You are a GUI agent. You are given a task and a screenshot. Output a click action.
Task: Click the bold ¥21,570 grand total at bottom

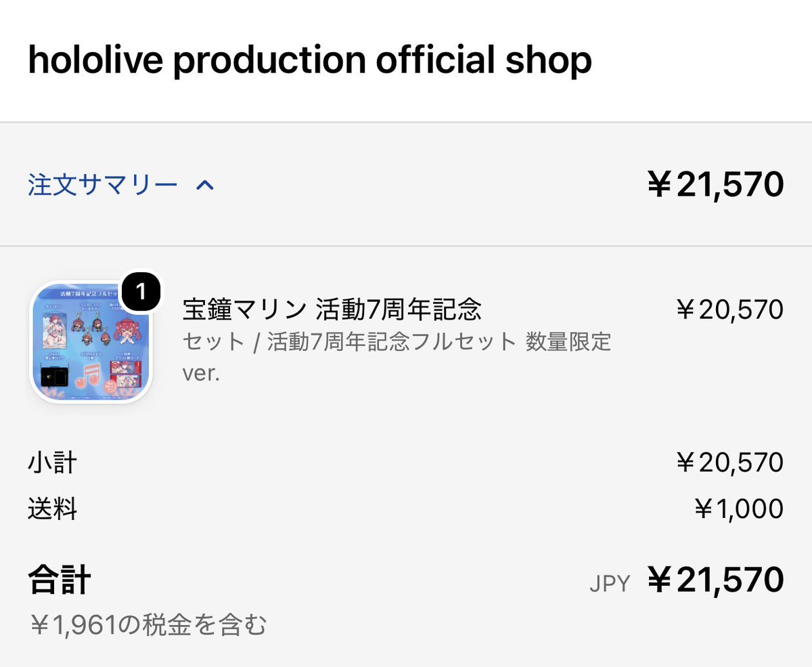pos(715,580)
